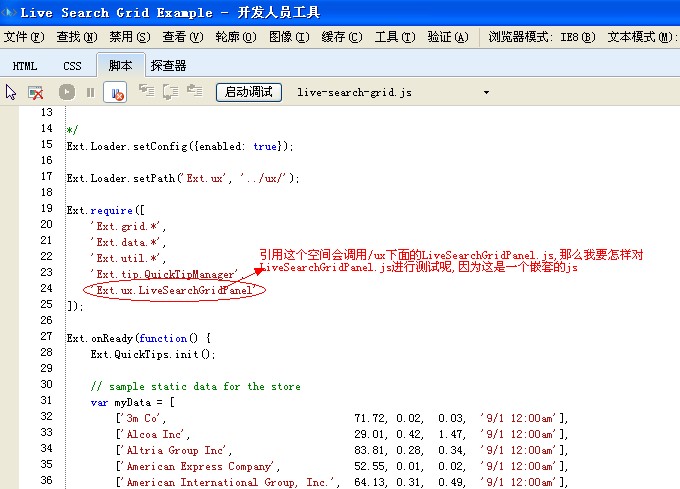Open the 缓存(C) menu
Viewport: 680px width, 489px height.
pyautogui.click(x=342, y=37)
